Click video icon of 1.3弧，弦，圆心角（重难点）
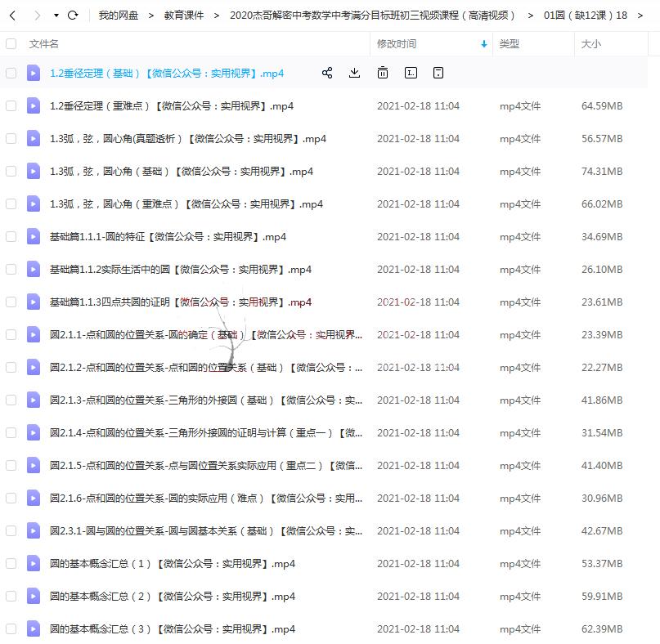 click(34, 204)
